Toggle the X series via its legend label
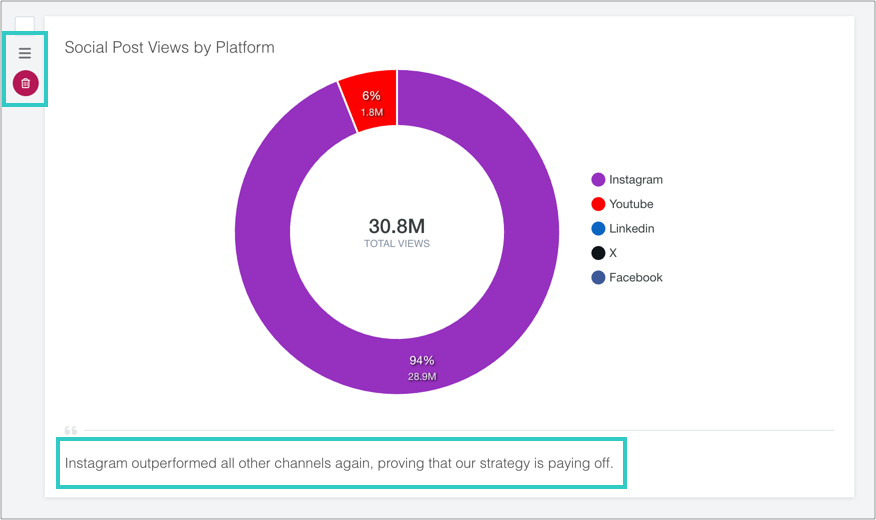This screenshot has height=520, width=876. click(613, 253)
